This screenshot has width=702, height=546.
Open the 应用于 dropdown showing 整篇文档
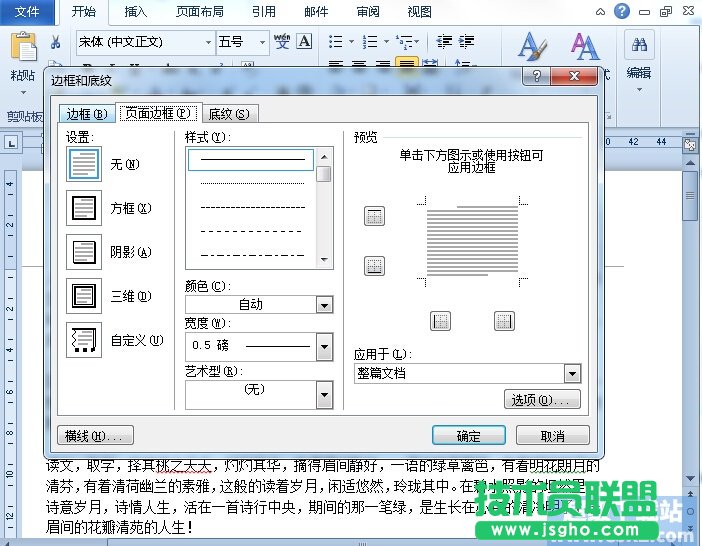(571, 373)
